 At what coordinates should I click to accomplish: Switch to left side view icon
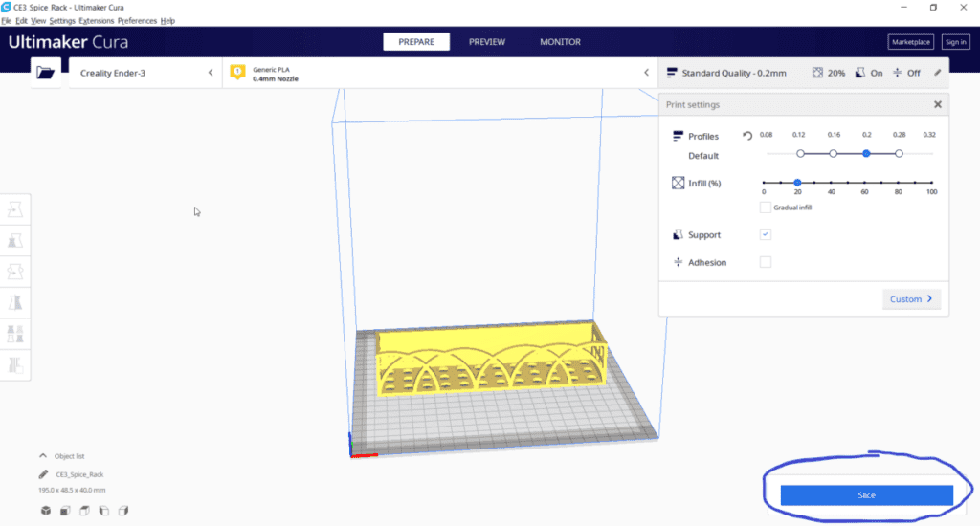pos(103,511)
